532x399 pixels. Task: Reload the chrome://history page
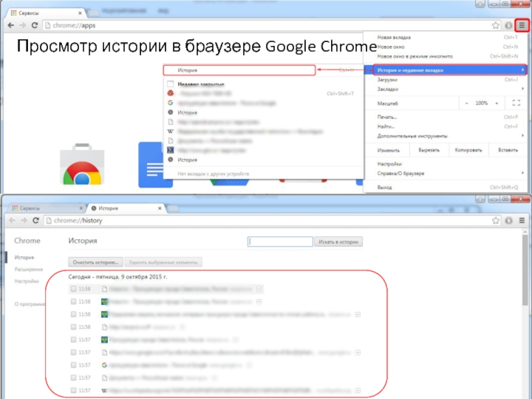(36, 220)
